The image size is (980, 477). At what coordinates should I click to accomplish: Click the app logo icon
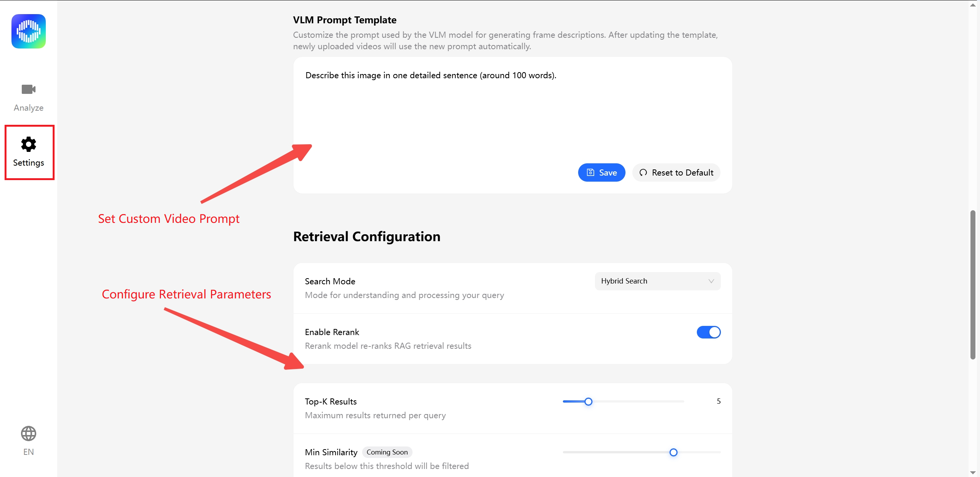tap(29, 31)
